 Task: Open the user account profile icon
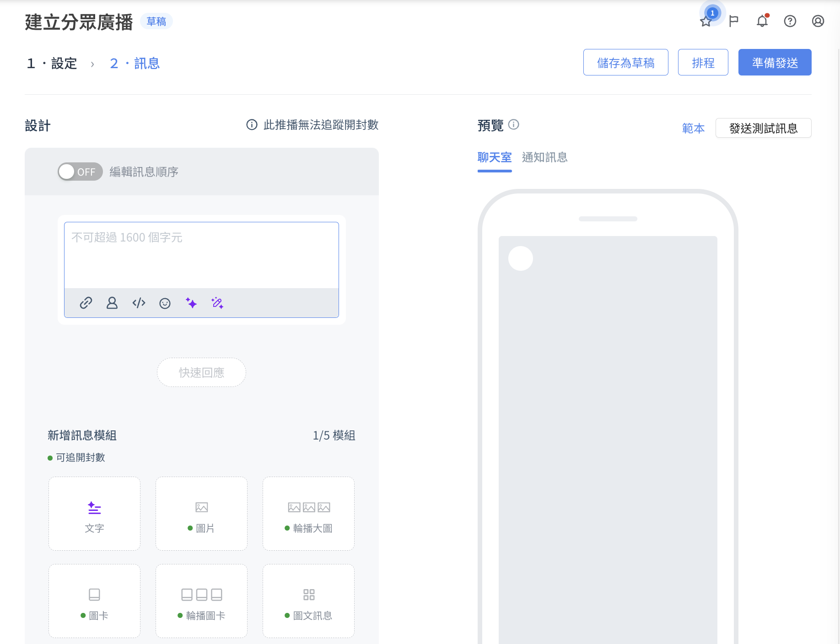pos(818,21)
